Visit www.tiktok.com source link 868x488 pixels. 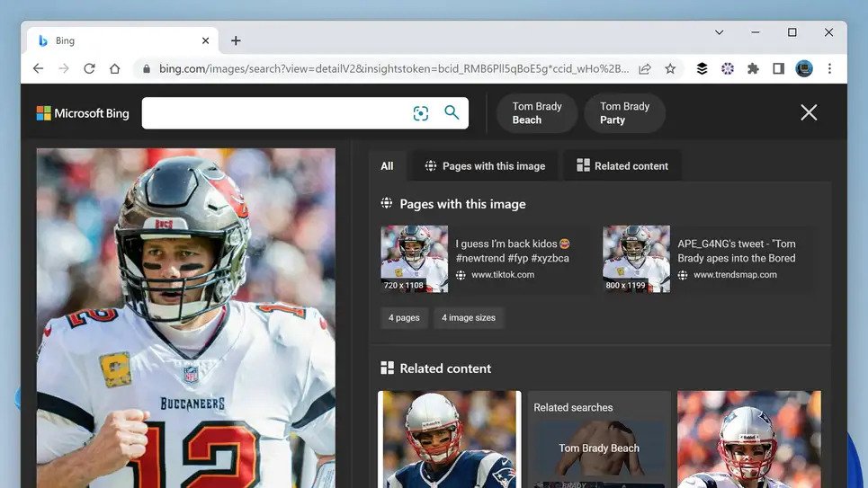(503, 274)
